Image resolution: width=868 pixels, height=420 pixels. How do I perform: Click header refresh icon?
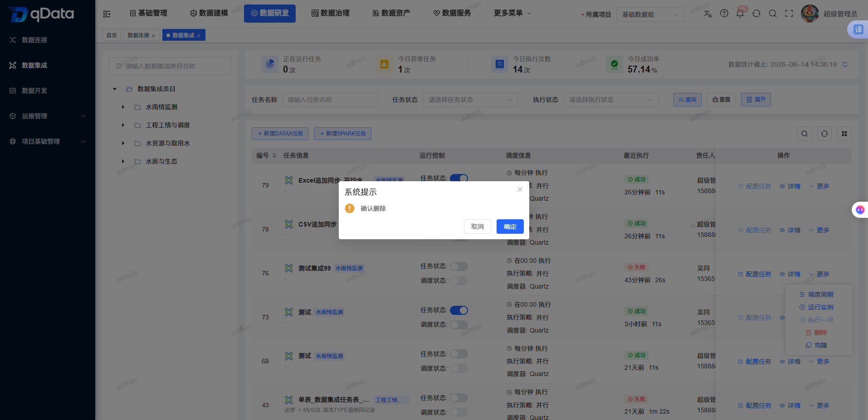(756, 14)
